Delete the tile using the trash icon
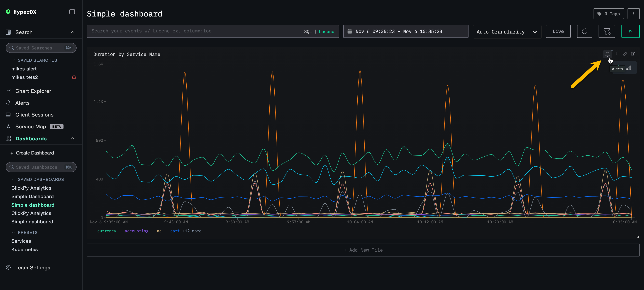 click(633, 54)
